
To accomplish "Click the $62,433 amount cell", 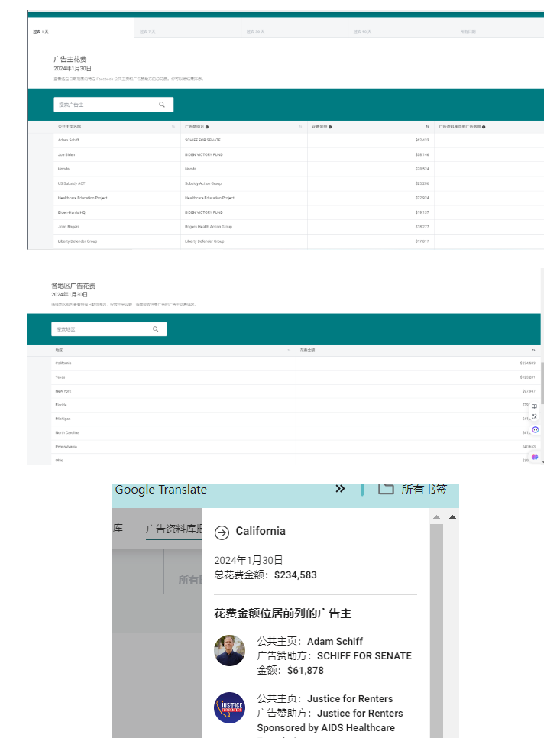I will point(422,140).
